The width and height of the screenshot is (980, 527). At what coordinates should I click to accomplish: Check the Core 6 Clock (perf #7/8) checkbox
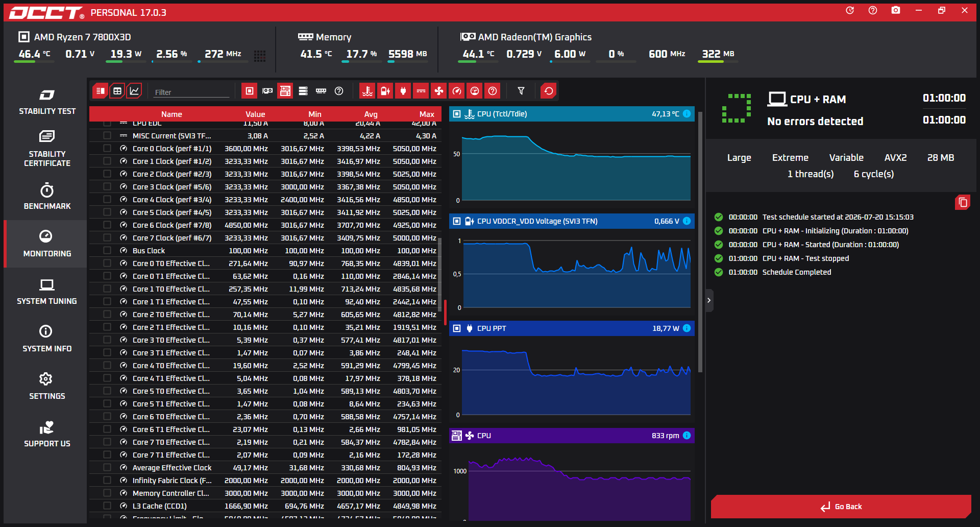[107, 225]
